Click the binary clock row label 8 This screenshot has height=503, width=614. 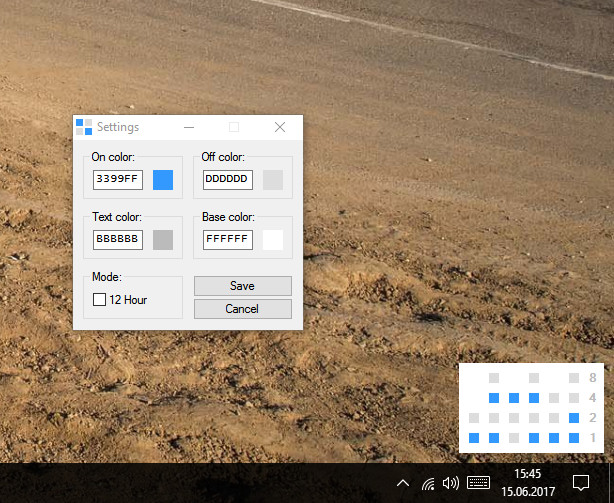click(x=593, y=378)
